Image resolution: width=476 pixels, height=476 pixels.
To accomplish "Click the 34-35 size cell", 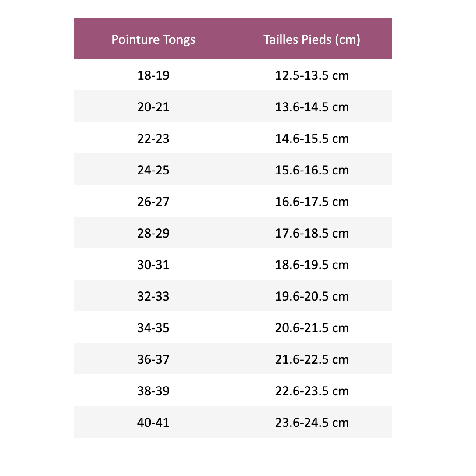I will click(153, 328).
